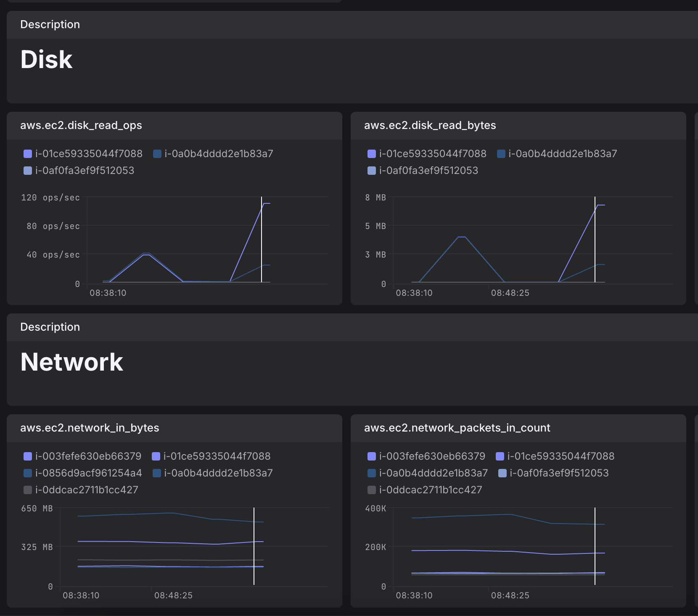Select the Disk section heading

(47, 59)
